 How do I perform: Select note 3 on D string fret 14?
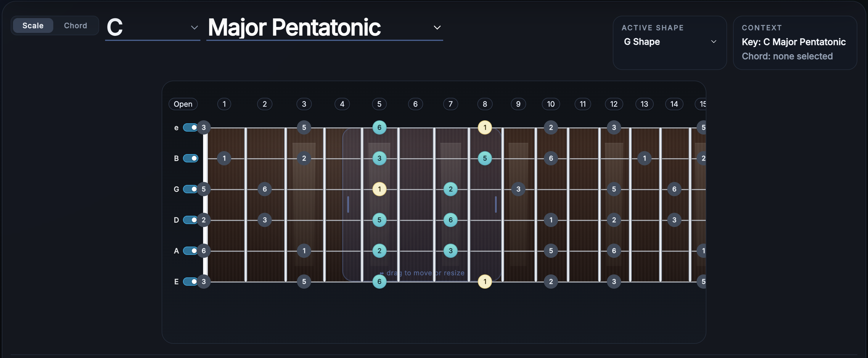pos(674,220)
